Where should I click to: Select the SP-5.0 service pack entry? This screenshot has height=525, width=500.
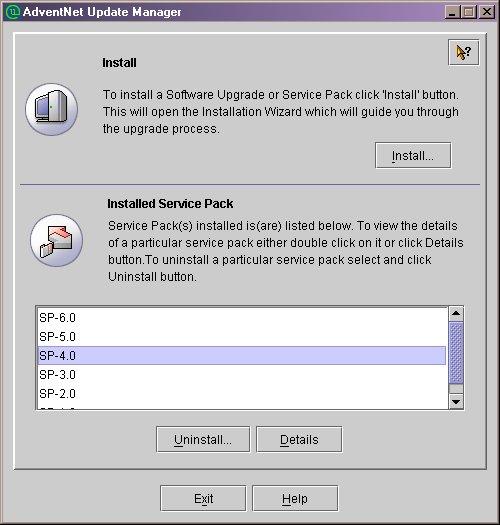(x=242, y=336)
